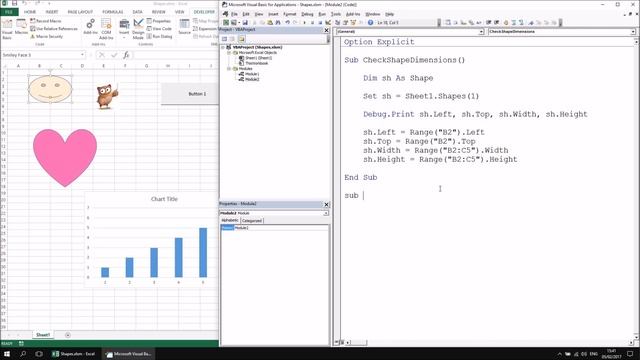Select Module1 in project tree

coord(249,74)
